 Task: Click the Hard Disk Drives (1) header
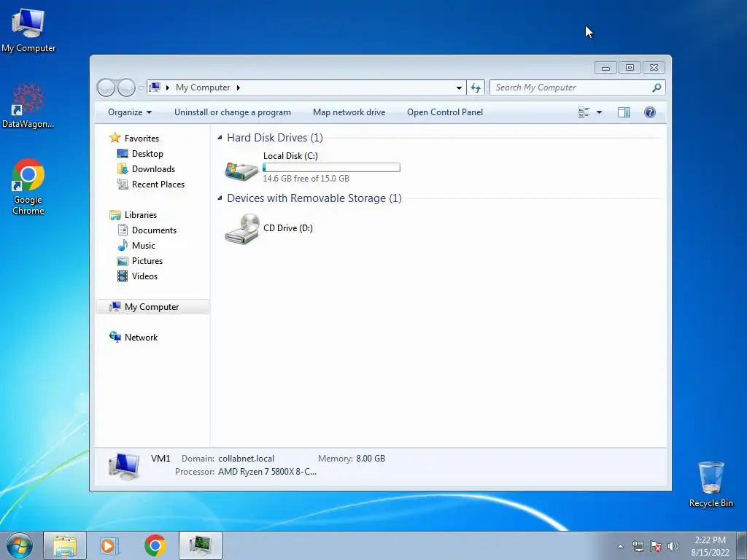pyautogui.click(x=275, y=138)
